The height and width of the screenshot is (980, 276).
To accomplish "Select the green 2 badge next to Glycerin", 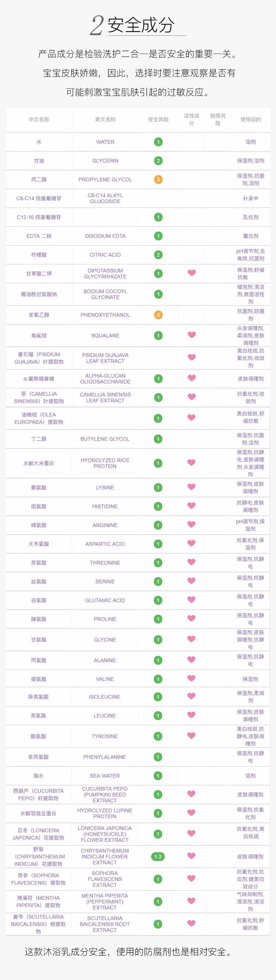I will click(158, 161).
